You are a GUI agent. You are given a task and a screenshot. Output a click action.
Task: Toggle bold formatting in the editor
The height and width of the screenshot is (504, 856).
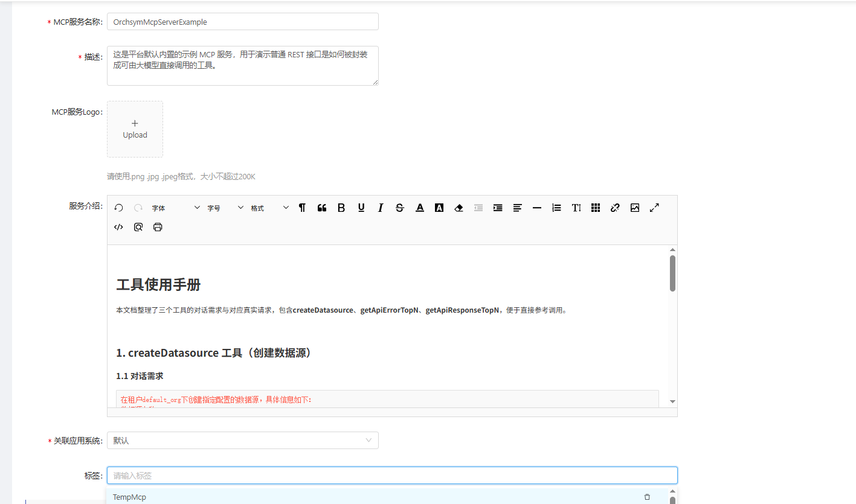[341, 207]
